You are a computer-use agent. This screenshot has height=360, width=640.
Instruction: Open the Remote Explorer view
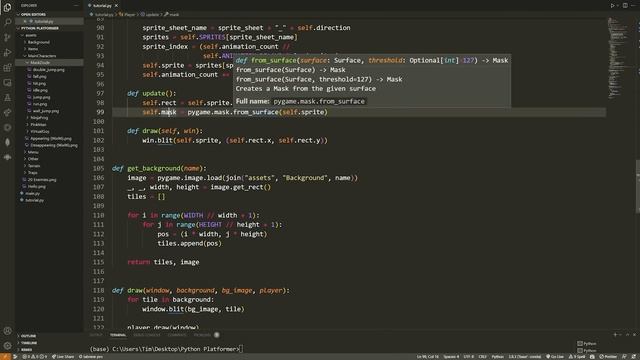tap(7, 83)
